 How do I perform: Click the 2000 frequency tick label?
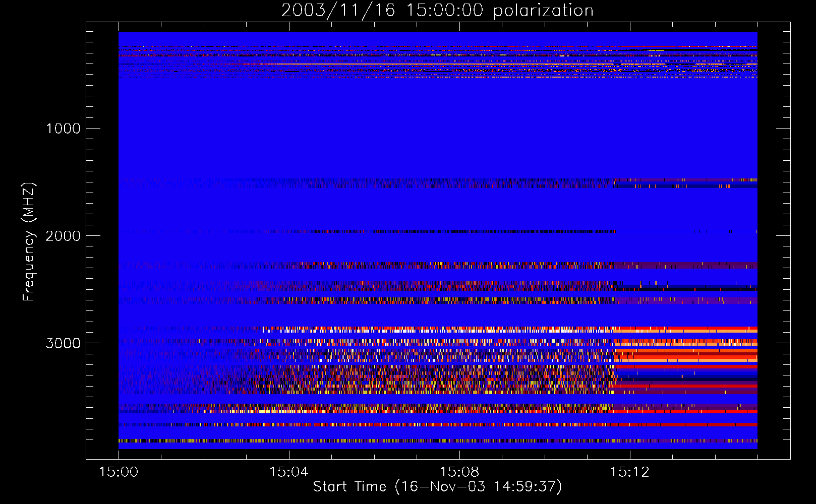pyautogui.click(x=63, y=235)
